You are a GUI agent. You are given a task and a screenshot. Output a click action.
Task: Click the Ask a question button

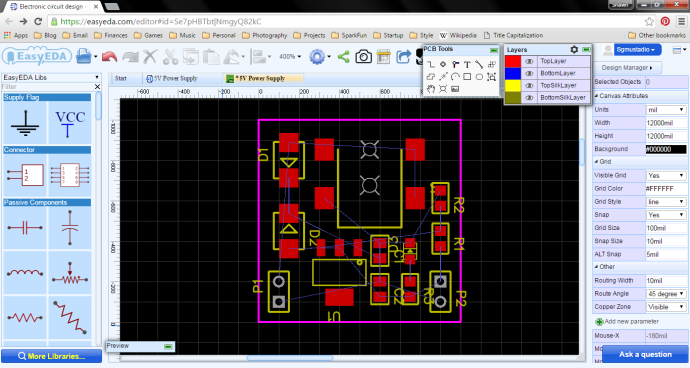click(x=645, y=354)
